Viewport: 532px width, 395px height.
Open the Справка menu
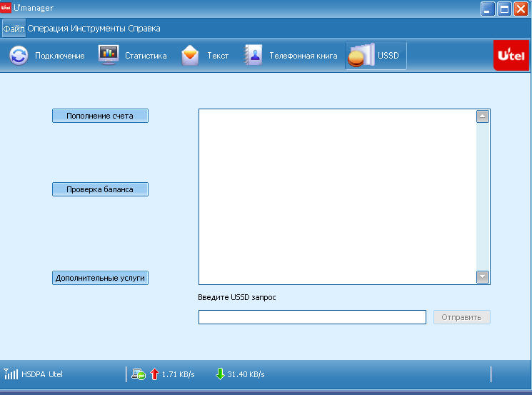coord(144,29)
